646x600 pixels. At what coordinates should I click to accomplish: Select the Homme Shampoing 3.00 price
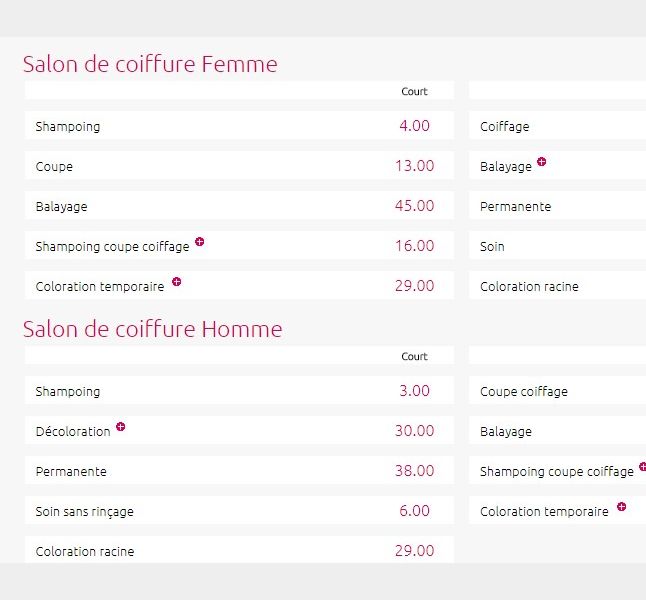pyautogui.click(x=414, y=391)
